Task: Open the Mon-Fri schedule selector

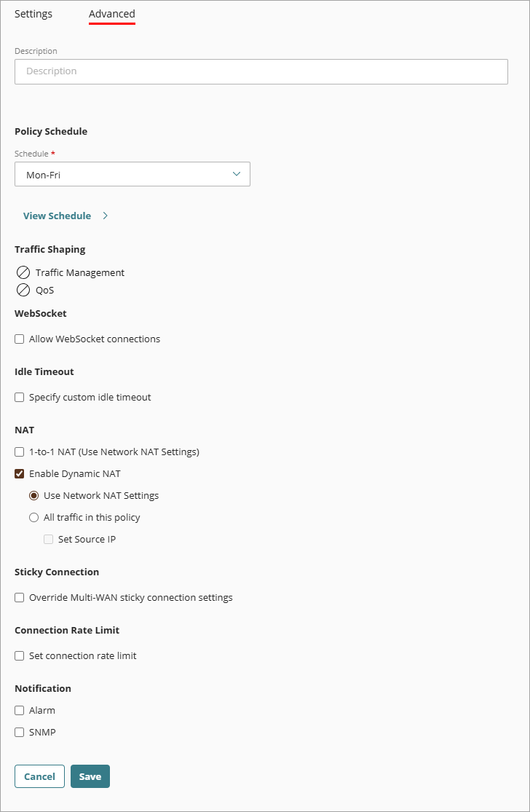Action: click(x=132, y=174)
